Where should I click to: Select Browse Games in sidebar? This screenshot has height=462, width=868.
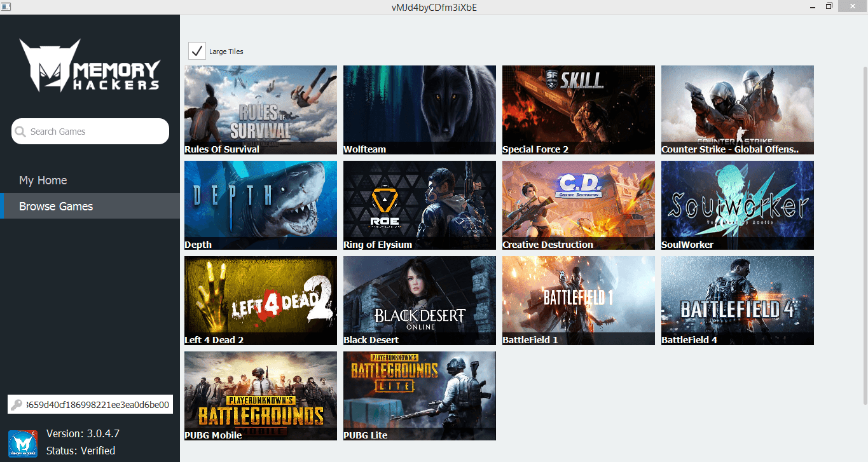(90, 206)
